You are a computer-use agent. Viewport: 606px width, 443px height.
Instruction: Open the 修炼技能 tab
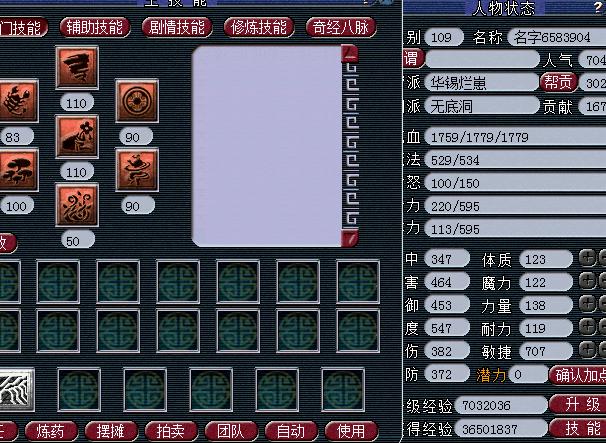[259, 27]
